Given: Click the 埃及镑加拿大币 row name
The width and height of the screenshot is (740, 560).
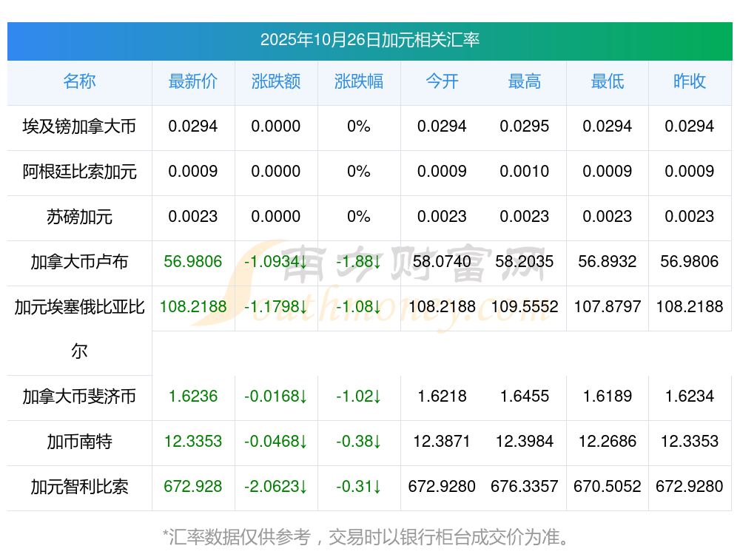Looking at the screenshot, I should [x=79, y=126].
